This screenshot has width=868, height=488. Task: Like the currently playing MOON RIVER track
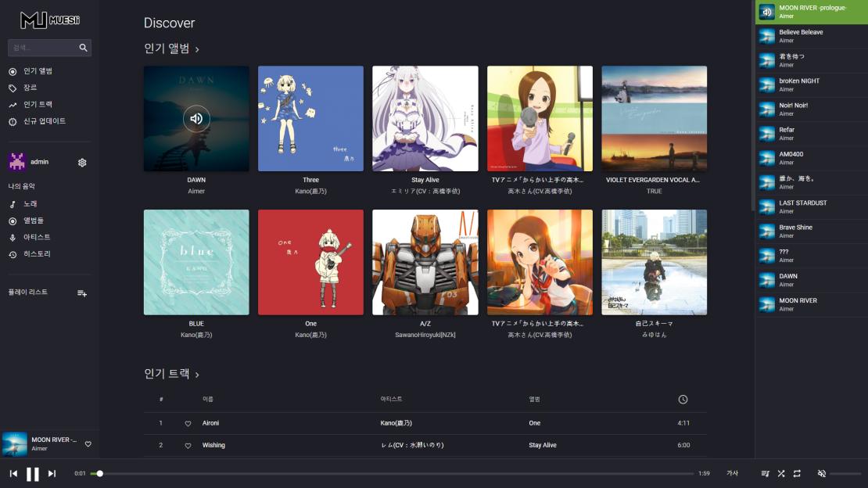pyautogui.click(x=88, y=444)
